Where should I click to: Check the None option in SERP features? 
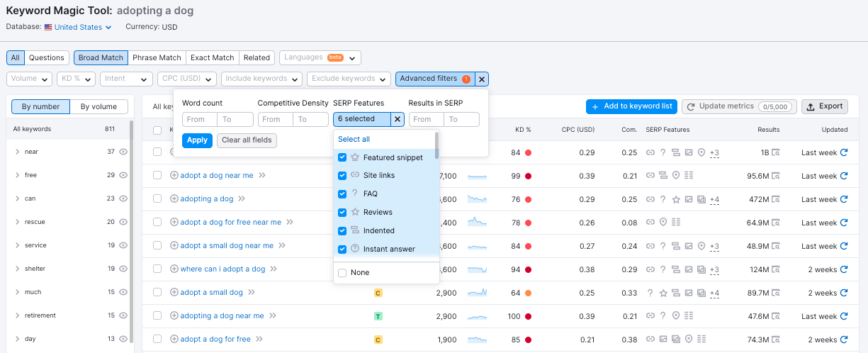click(342, 273)
